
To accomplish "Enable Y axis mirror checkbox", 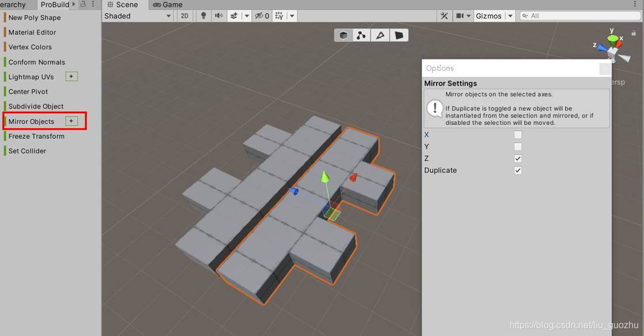I will coord(518,146).
